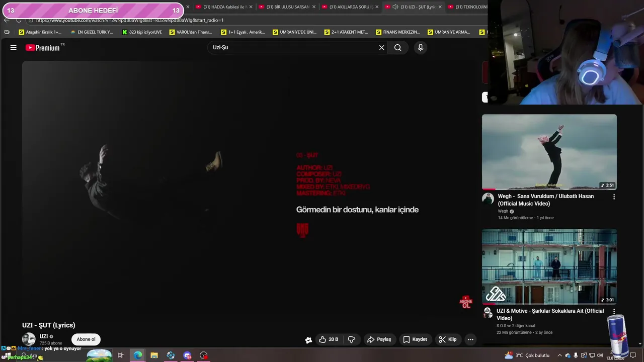Share the video via Paylaş
Viewport: 644px width, 362px height.
pyautogui.click(x=379, y=339)
